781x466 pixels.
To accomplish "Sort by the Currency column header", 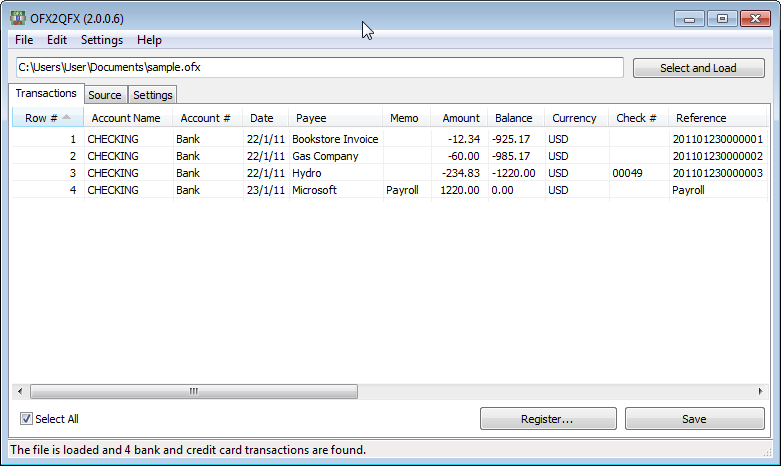I will point(576,118).
